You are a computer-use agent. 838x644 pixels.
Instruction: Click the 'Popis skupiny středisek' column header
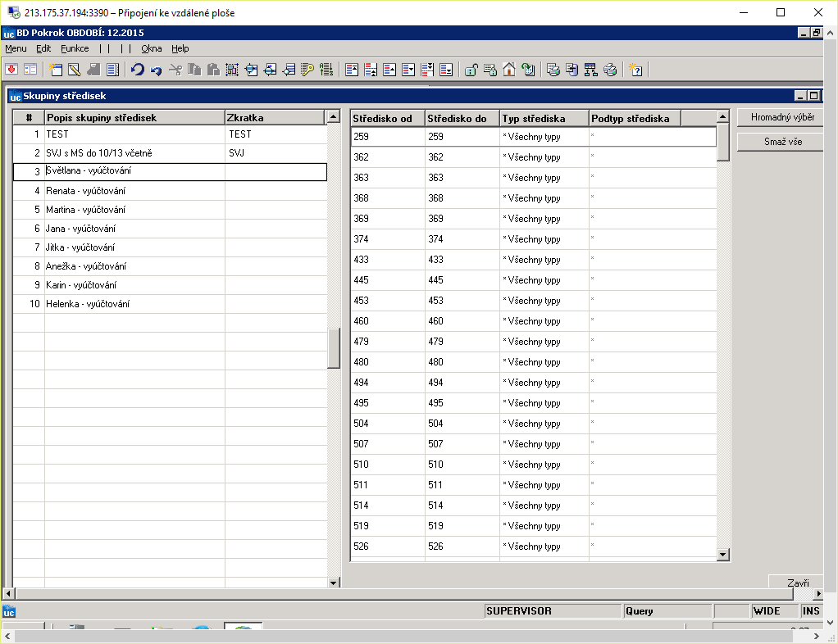click(x=134, y=117)
